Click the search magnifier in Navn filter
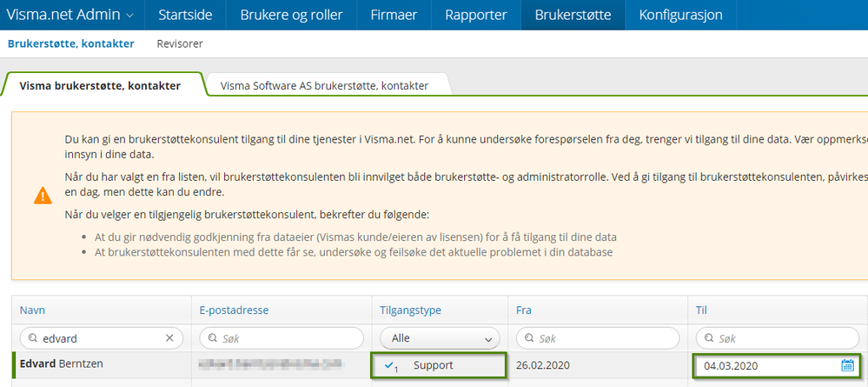This screenshot has height=387, width=868. [x=33, y=338]
